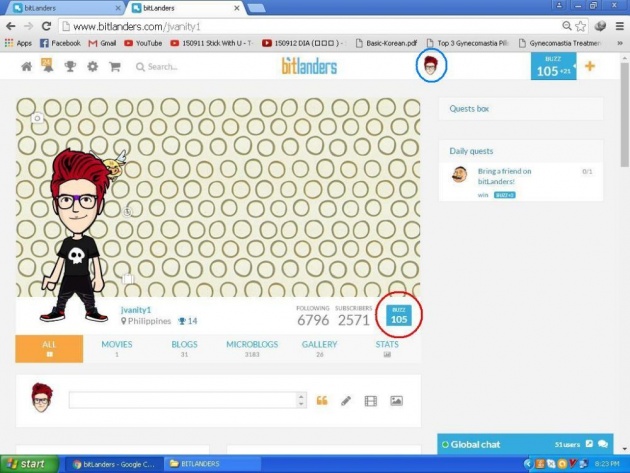
Task: Click the quest BUZZ reward badge
Action: pos(505,195)
